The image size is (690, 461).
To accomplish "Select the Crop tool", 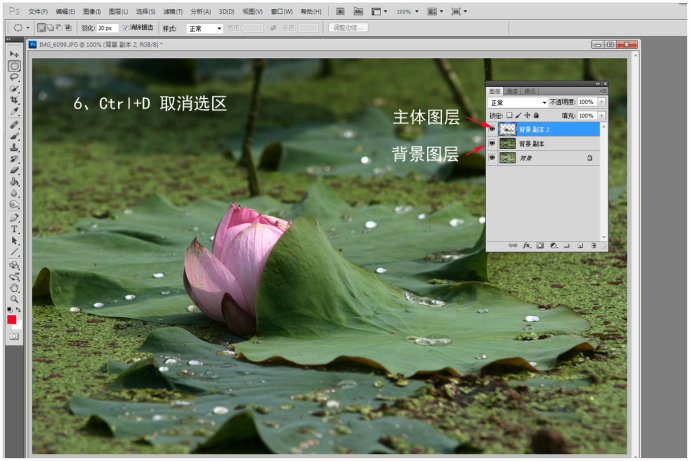I will (x=14, y=100).
